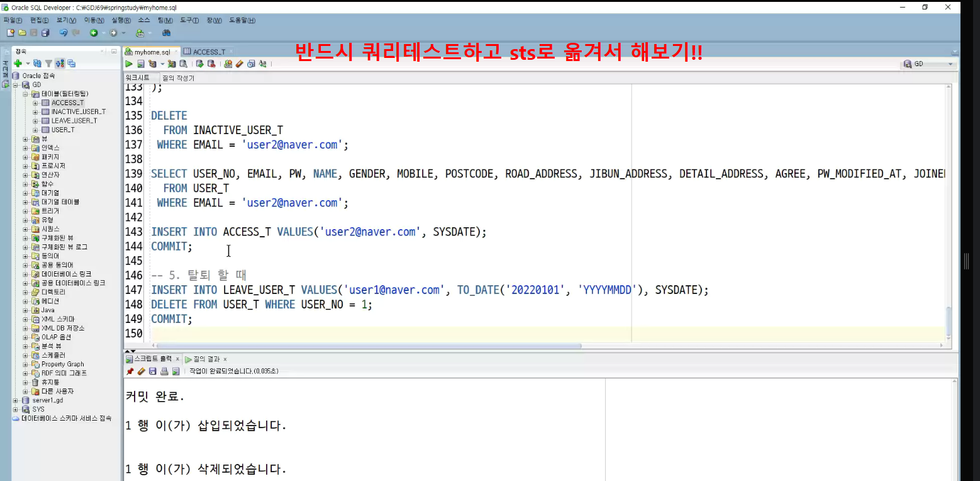This screenshot has width=980, height=481.
Task: Click the Open folder icon in main toolbar
Action: [x=22, y=32]
